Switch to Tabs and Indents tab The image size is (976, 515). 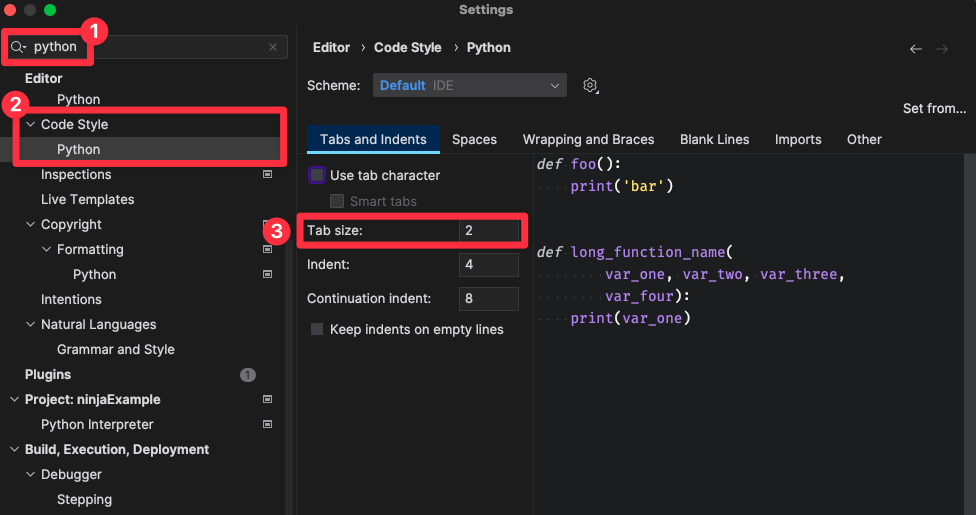click(x=373, y=139)
